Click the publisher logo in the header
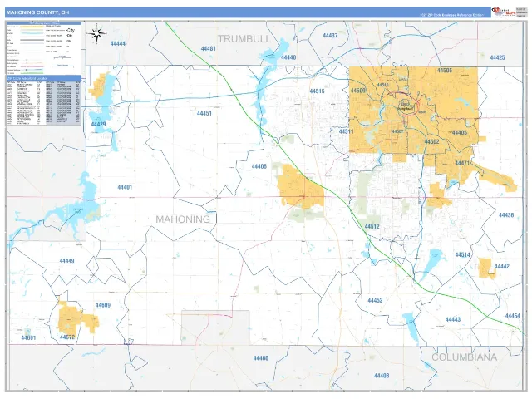Screen dimensions: 532x399 pyautogui.click(x=504, y=12)
